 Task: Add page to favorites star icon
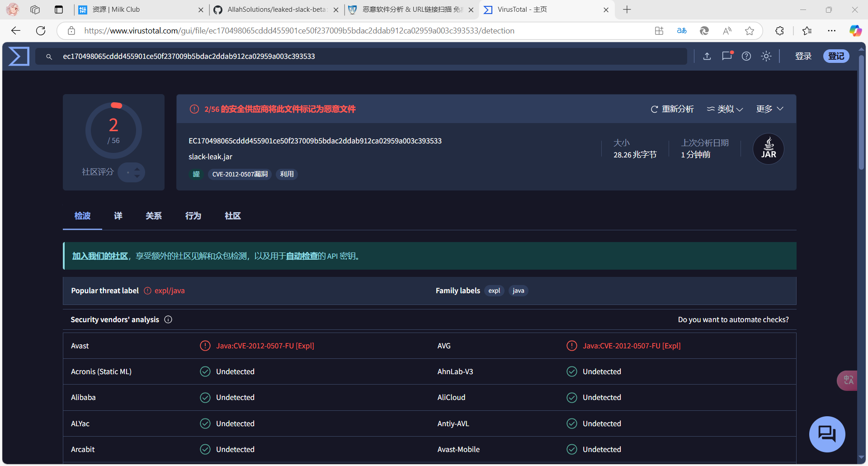[x=750, y=30]
